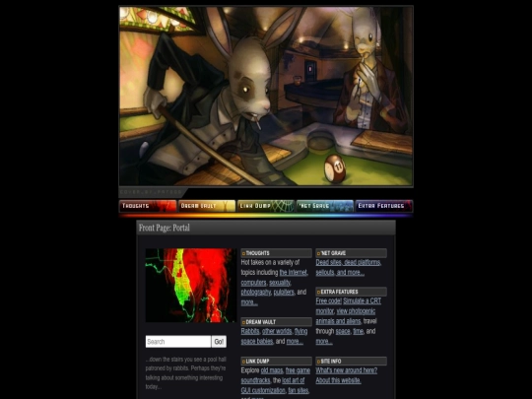
Task: Open 'view photogenic animals and aliens' link
Action: [338, 321]
